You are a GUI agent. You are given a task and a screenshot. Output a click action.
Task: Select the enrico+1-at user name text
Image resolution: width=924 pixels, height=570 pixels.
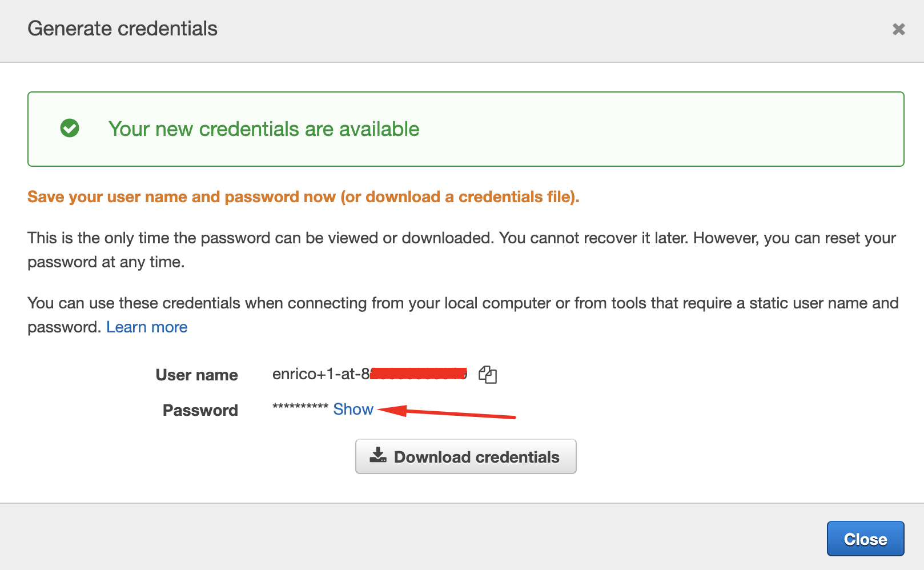(x=369, y=374)
